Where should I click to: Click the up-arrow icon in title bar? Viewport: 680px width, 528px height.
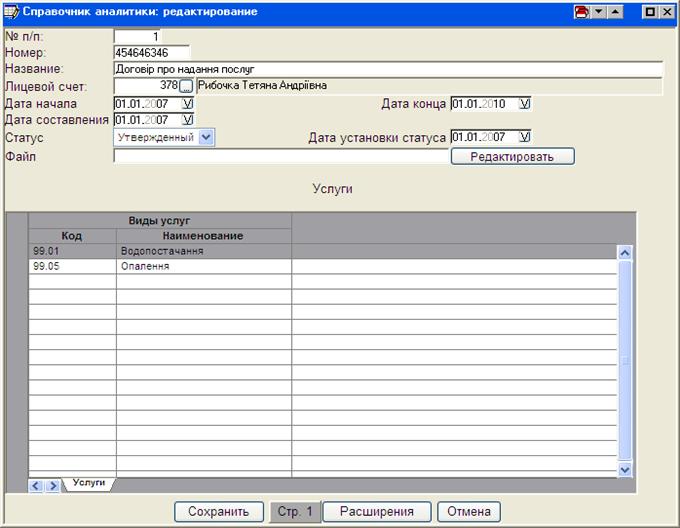(x=615, y=12)
